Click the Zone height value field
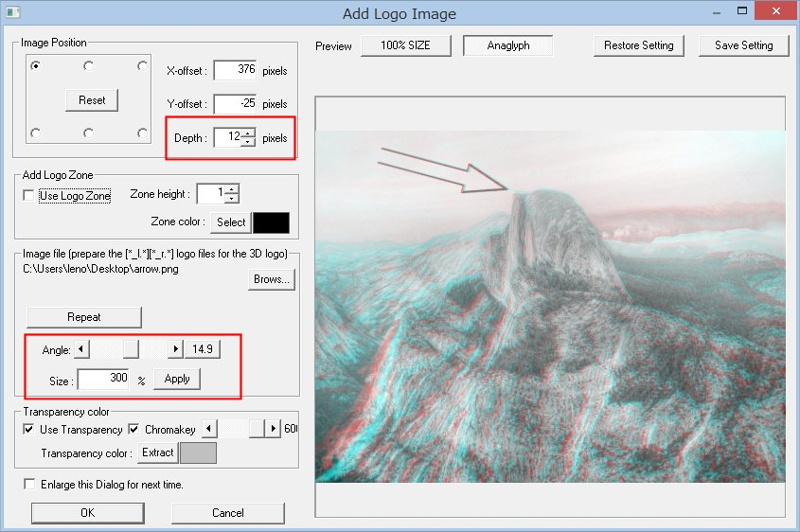800x532 pixels. point(211,193)
